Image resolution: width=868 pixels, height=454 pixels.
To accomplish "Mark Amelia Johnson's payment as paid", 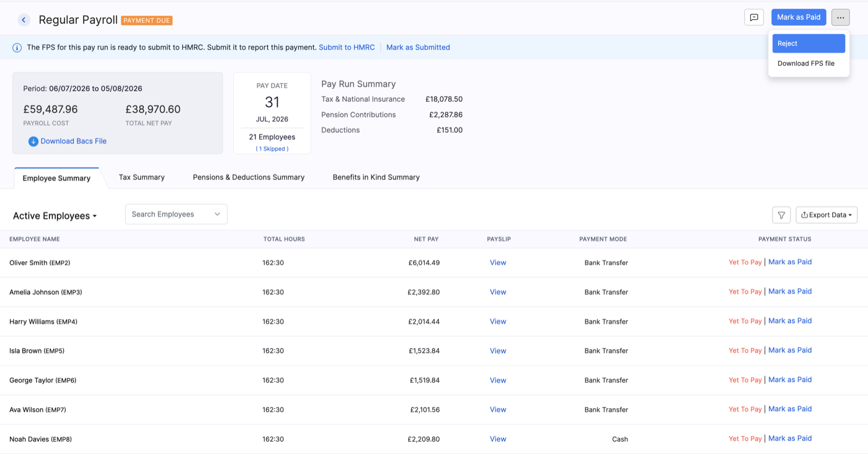I will pos(790,292).
